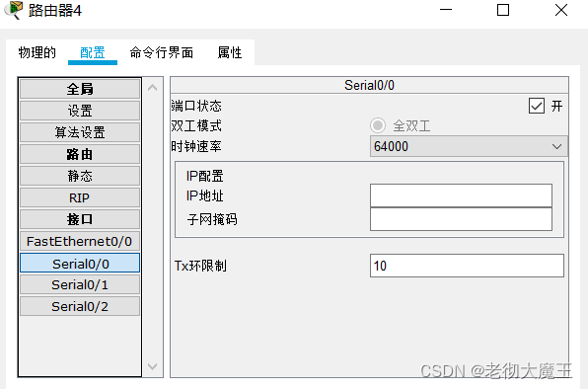Click the Tx环限制 input field
588x389 pixels.
[467, 266]
